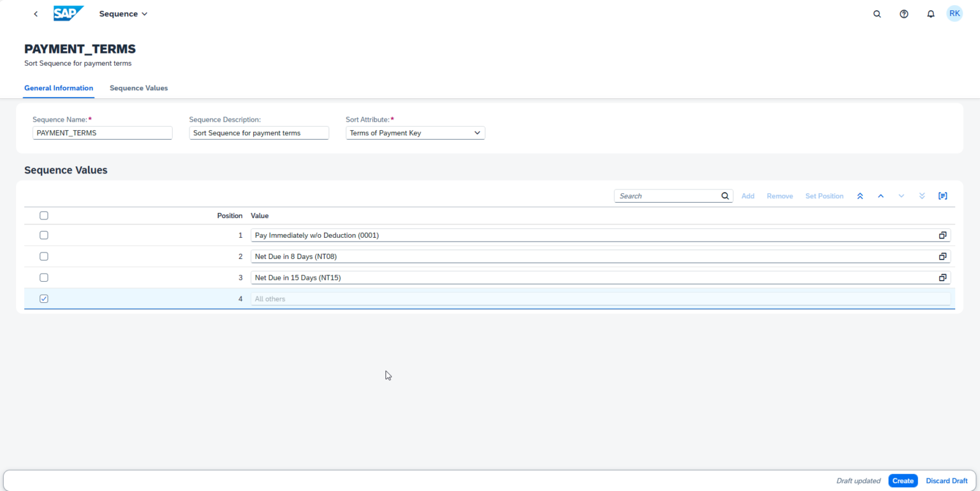Open the notifications bell icon
980x491 pixels.
[930, 13]
